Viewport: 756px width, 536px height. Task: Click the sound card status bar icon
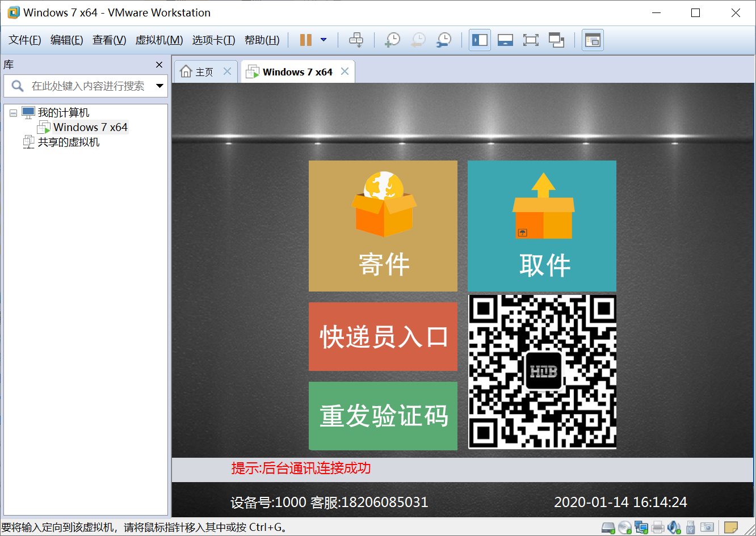coord(674,528)
